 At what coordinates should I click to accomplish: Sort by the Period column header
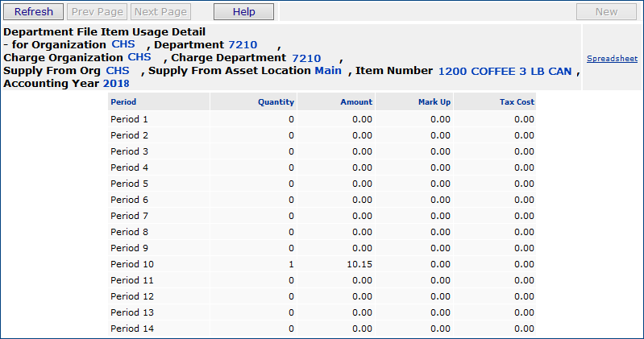click(x=123, y=102)
